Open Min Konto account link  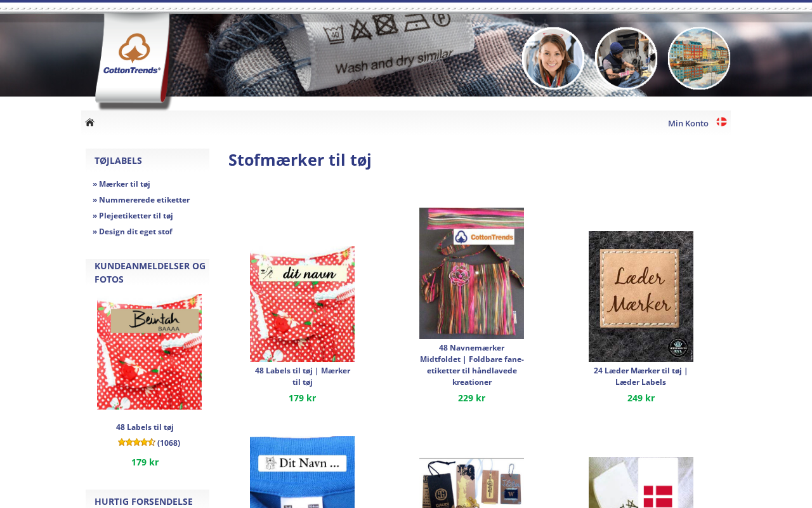(x=688, y=123)
